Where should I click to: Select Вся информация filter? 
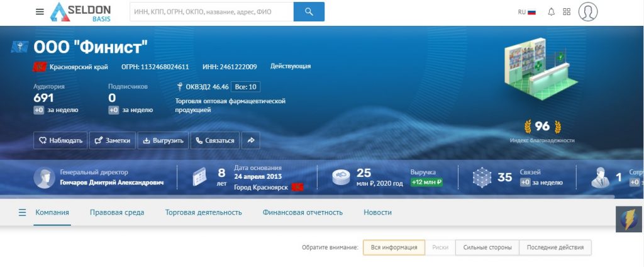click(x=394, y=247)
